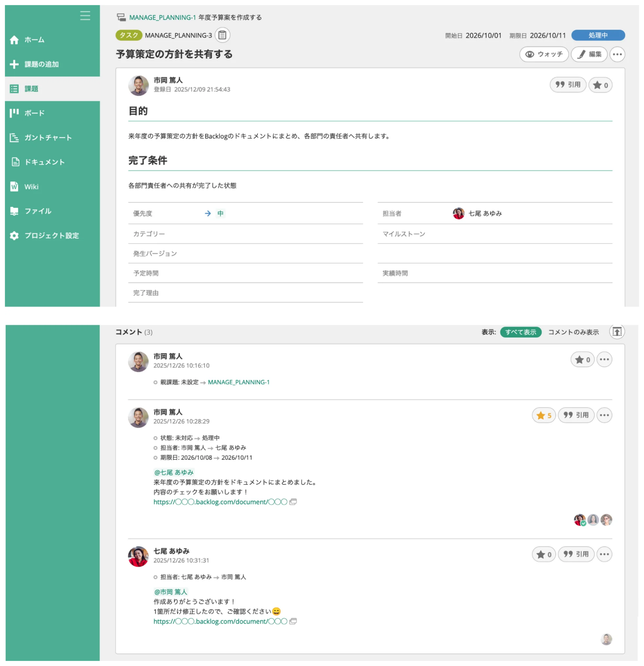644x666 pixels.
Task: Star the 七尾 あゆみ comment
Action: pos(543,554)
